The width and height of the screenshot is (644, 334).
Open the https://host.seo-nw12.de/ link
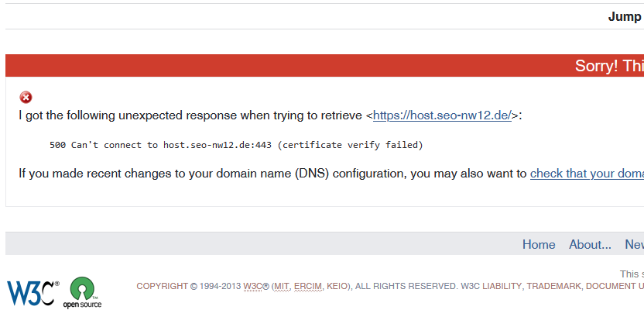[x=442, y=115]
